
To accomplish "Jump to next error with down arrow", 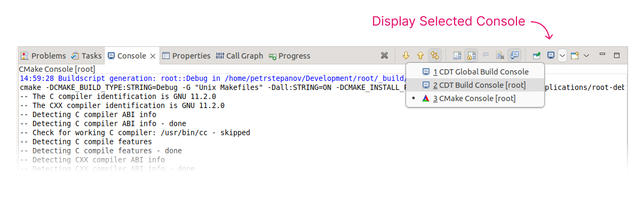I will tap(406, 55).
